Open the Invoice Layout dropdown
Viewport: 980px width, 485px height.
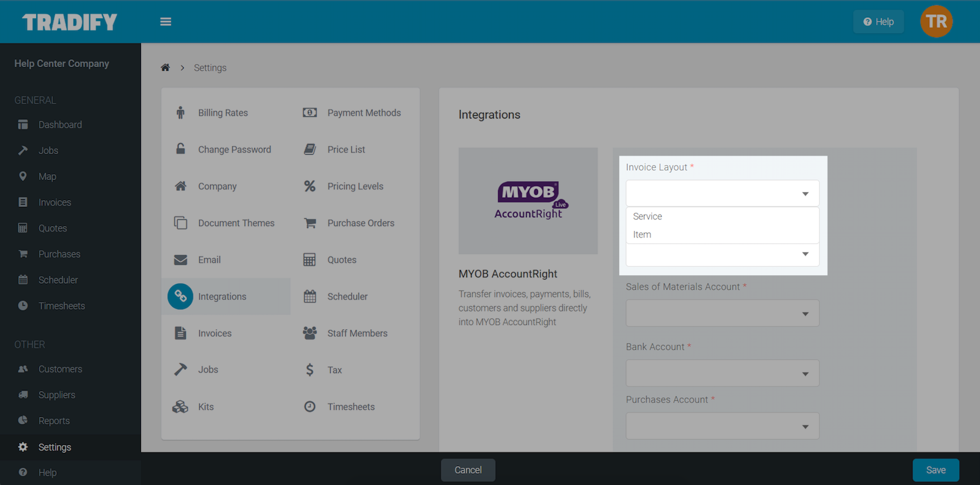coord(722,194)
